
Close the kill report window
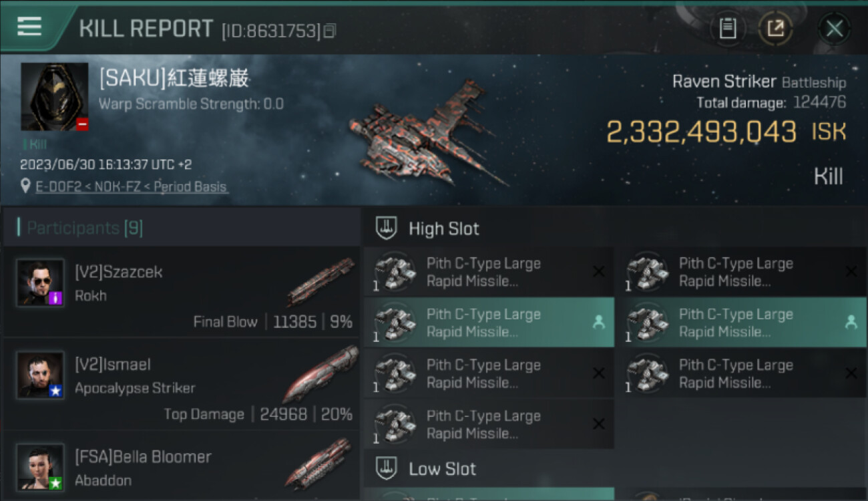tap(834, 29)
